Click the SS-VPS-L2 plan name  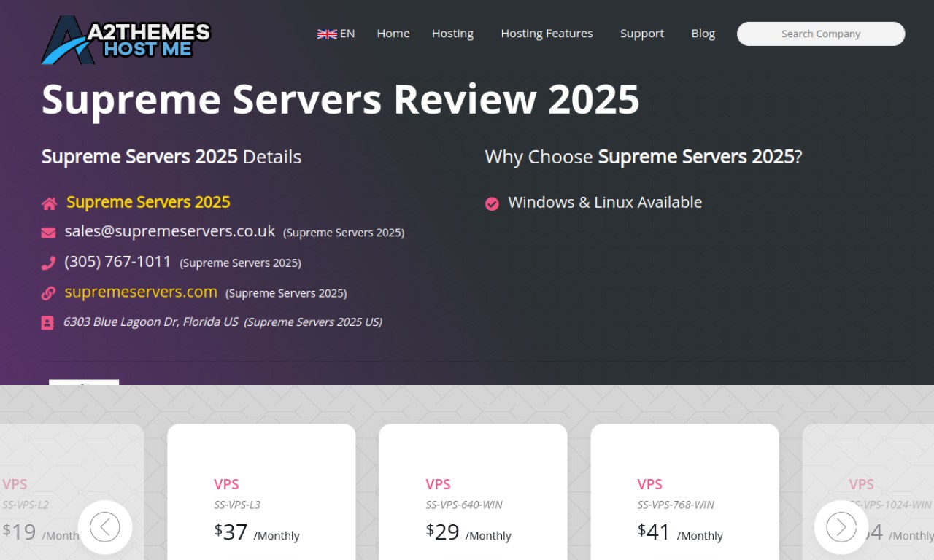click(26, 505)
